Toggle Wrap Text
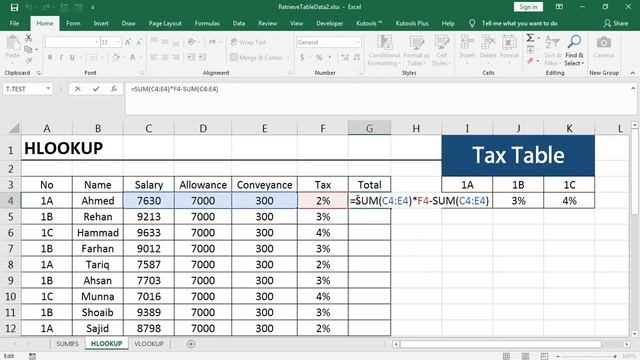 248,42
